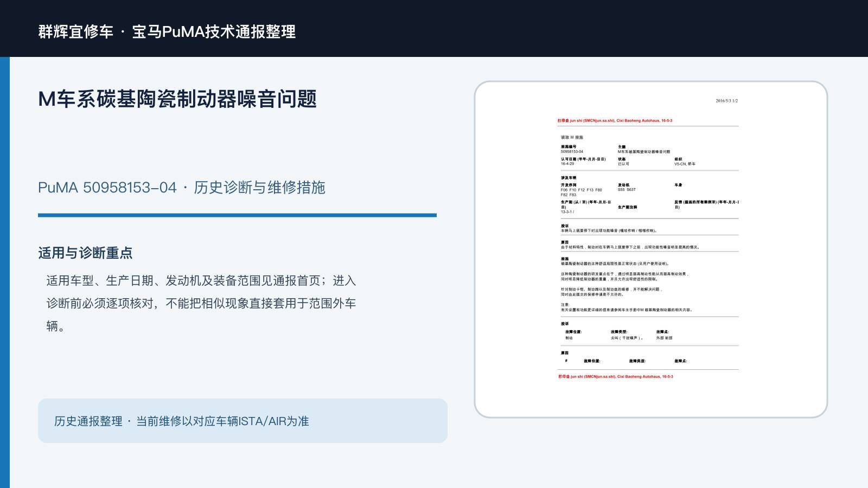Click the body paragraph starting with 适用车型、生产日期
Image resolution: width=868 pixels, height=488 pixels.
201,303
